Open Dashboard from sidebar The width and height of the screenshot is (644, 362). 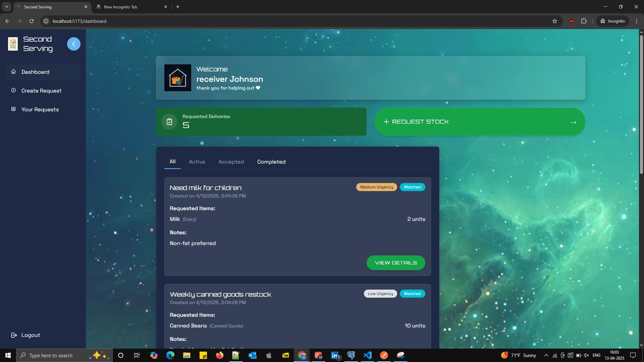pos(35,72)
